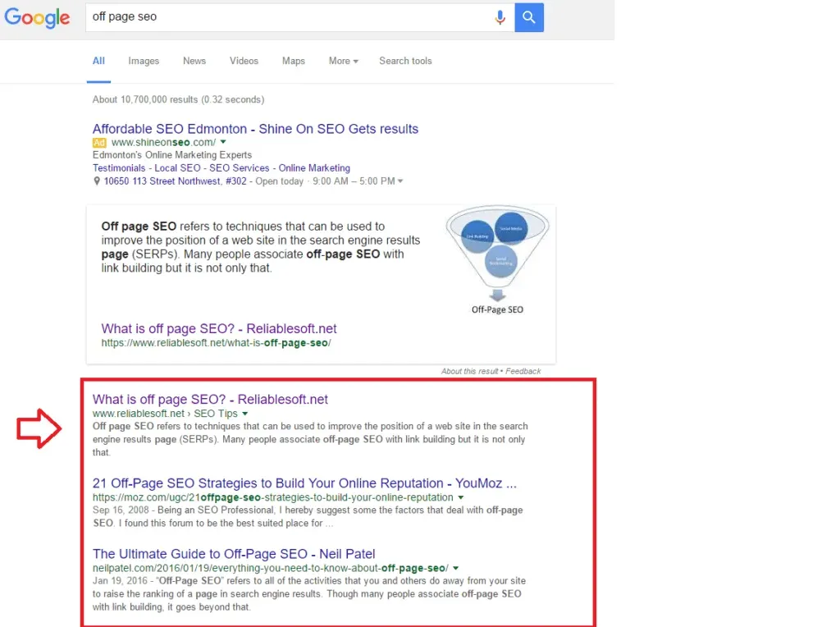The height and width of the screenshot is (627, 840).
Task: Click the location pin beside the ad's address
Action: coord(97,181)
